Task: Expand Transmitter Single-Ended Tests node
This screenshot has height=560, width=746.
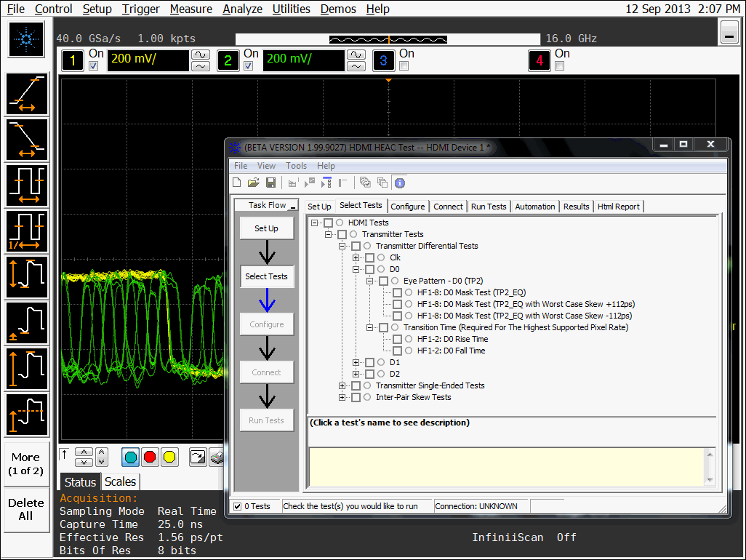Action: coord(342,385)
